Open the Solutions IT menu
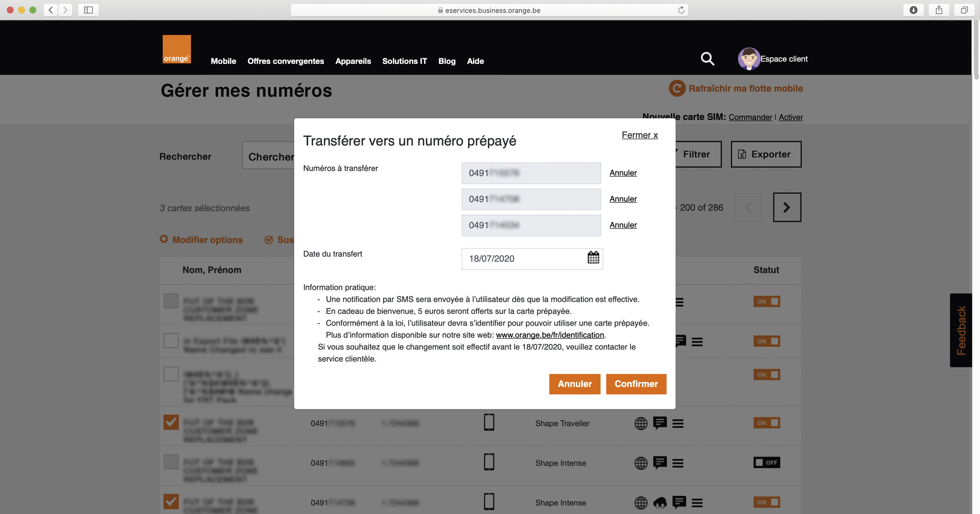 tap(404, 61)
